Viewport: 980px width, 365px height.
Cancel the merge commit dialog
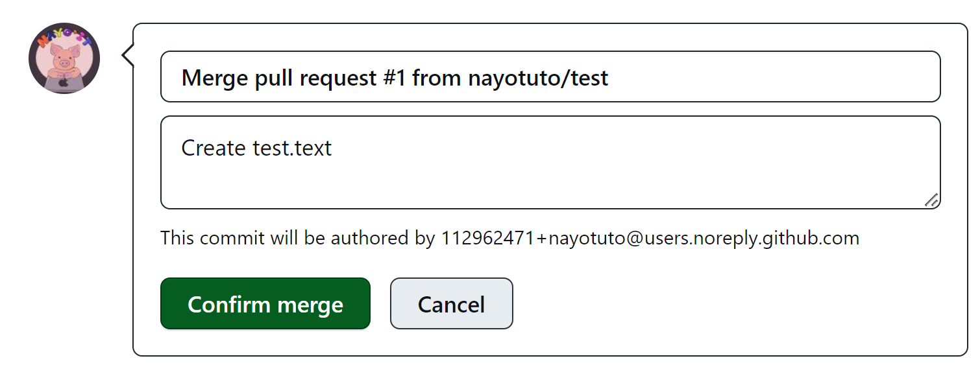[451, 304]
